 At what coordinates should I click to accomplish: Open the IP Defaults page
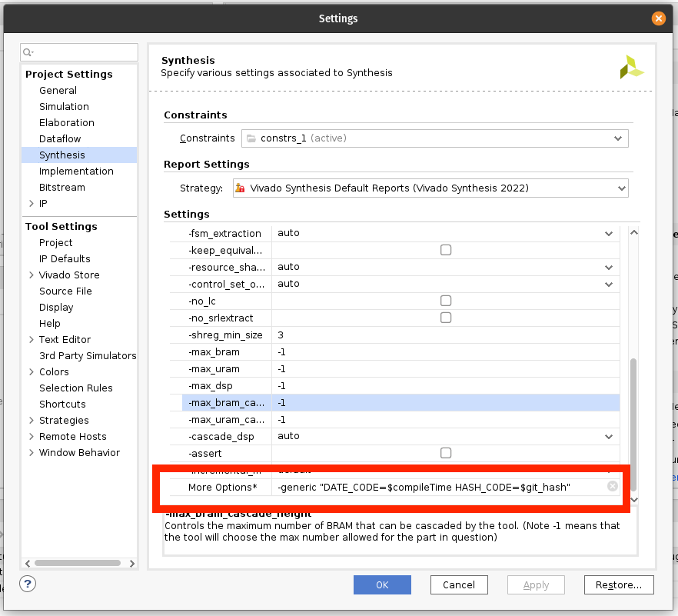pyautogui.click(x=65, y=258)
